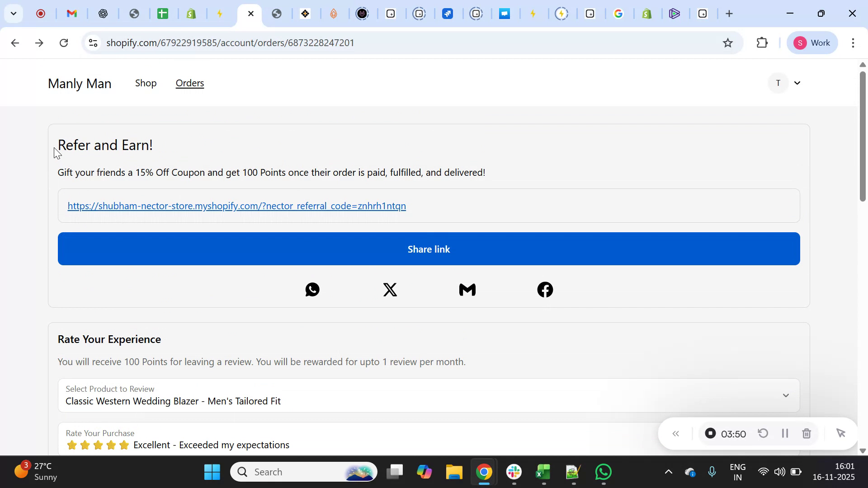Open Slack from the taskbar
Viewport: 868px width, 488px height.
514,471
